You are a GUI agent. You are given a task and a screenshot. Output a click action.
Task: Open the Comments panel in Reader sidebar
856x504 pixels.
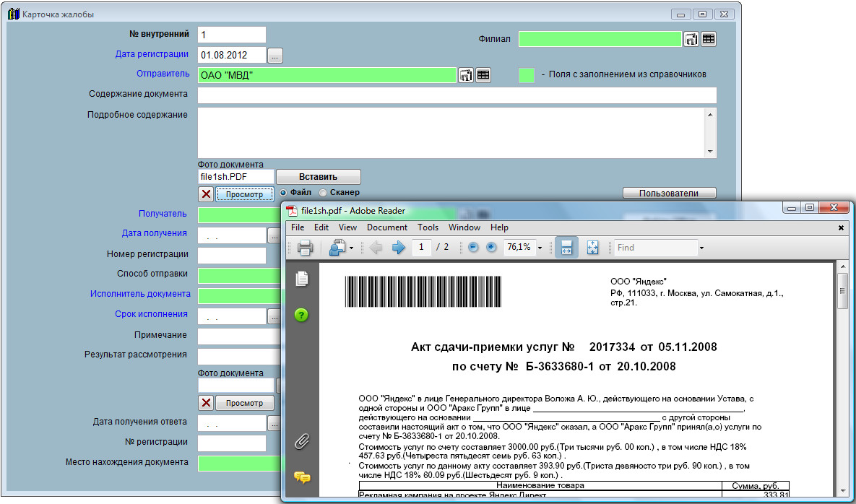point(302,477)
